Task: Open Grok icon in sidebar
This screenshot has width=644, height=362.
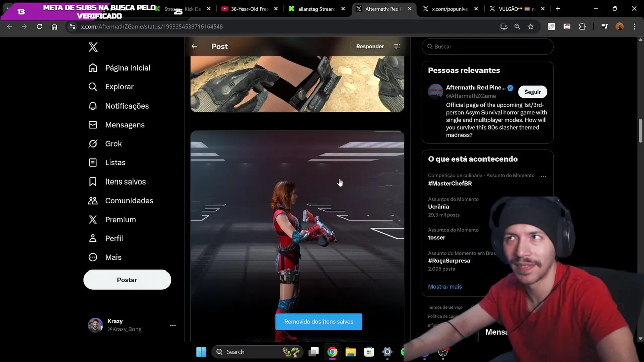Action: (93, 144)
